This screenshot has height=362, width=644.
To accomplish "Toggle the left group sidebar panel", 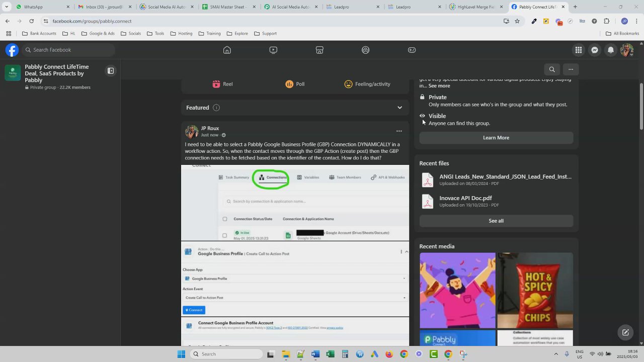I will pos(111,71).
